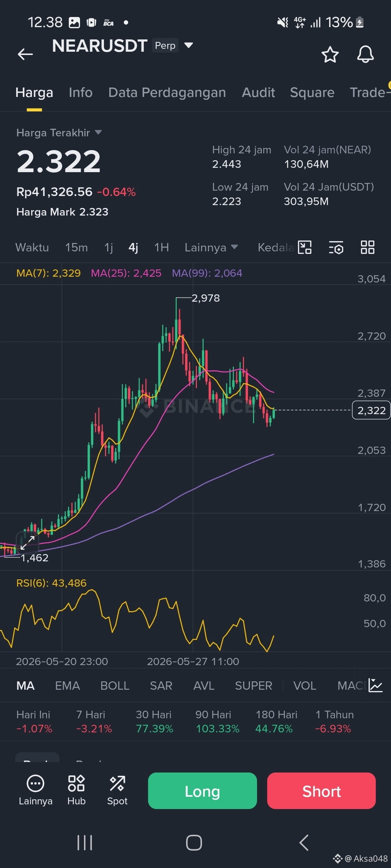Tap 90 Hari performance 103.33%
This screenshot has height=868, width=391.
[218, 728]
